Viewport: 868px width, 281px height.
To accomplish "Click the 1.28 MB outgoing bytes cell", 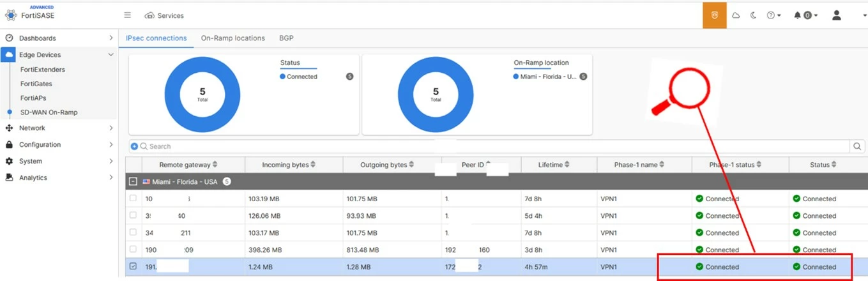I will pyautogui.click(x=359, y=267).
